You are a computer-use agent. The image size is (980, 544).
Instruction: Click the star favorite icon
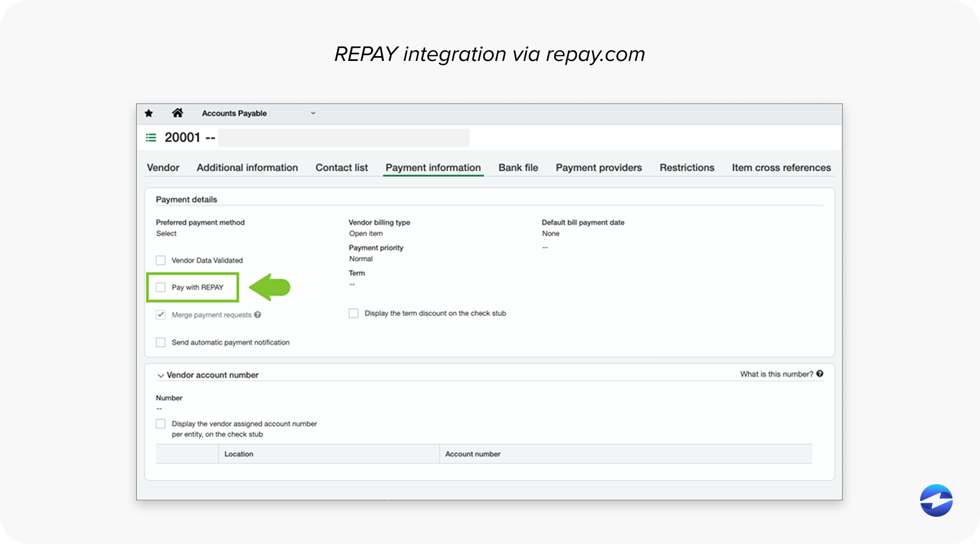(x=149, y=113)
